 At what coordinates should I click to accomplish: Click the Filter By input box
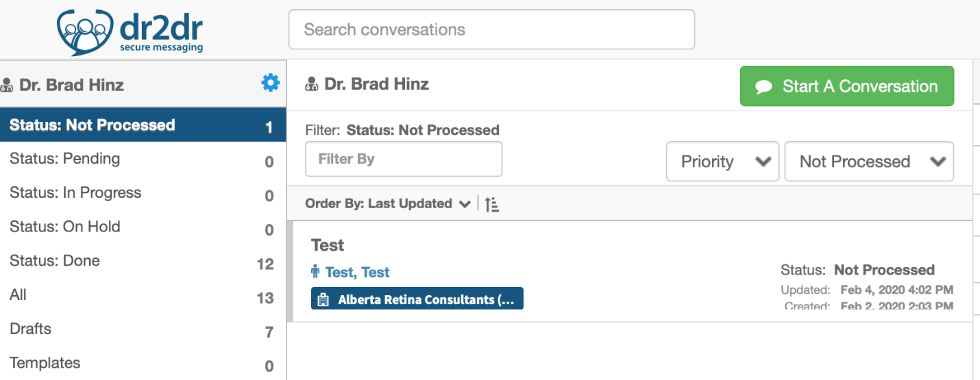(404, 159)
